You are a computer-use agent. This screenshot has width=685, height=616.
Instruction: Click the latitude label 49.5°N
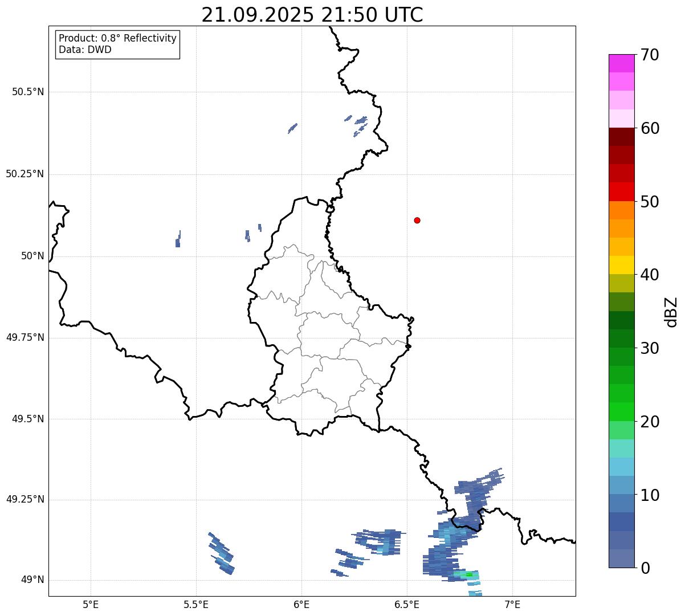point(27,419)
